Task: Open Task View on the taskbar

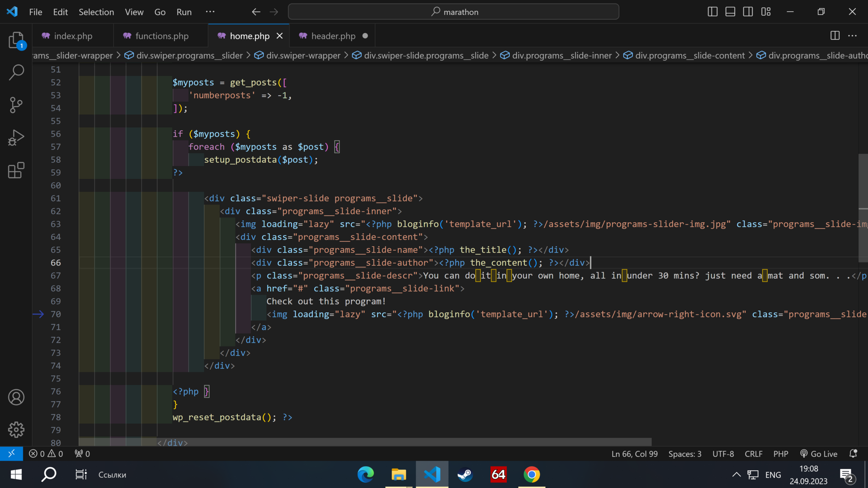Action: (x=81, y=474)
